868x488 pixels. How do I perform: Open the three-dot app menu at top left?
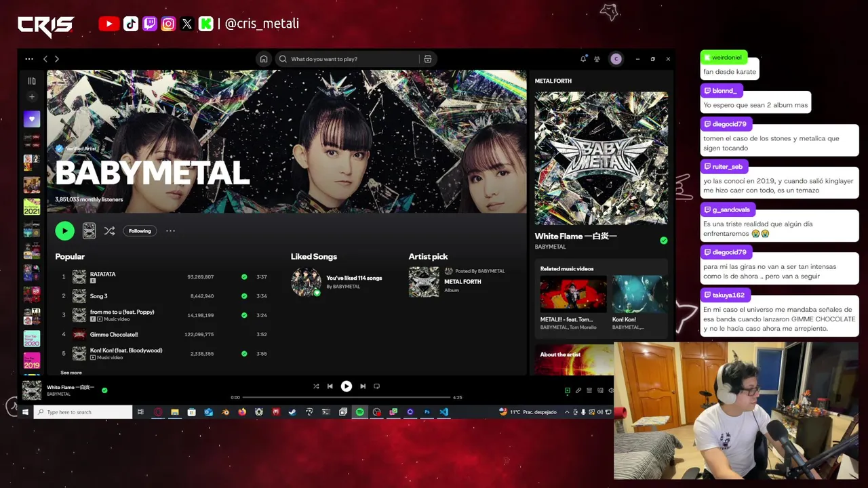point(29,59)
